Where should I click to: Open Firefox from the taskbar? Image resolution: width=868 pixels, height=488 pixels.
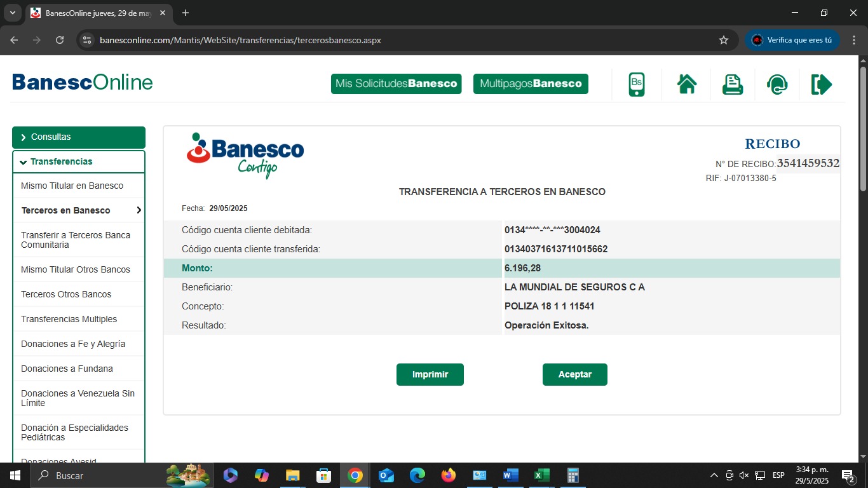(x=449, y=475)
